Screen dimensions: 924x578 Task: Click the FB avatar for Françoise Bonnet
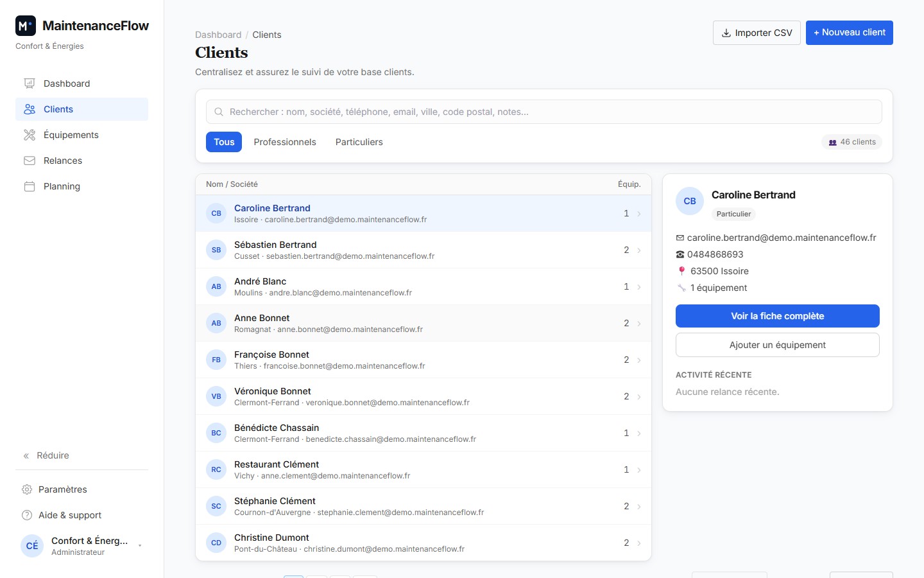pos(216,360)
